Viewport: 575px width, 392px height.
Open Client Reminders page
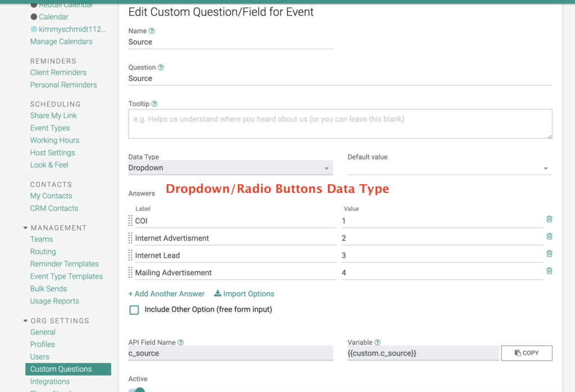[58, 72]
